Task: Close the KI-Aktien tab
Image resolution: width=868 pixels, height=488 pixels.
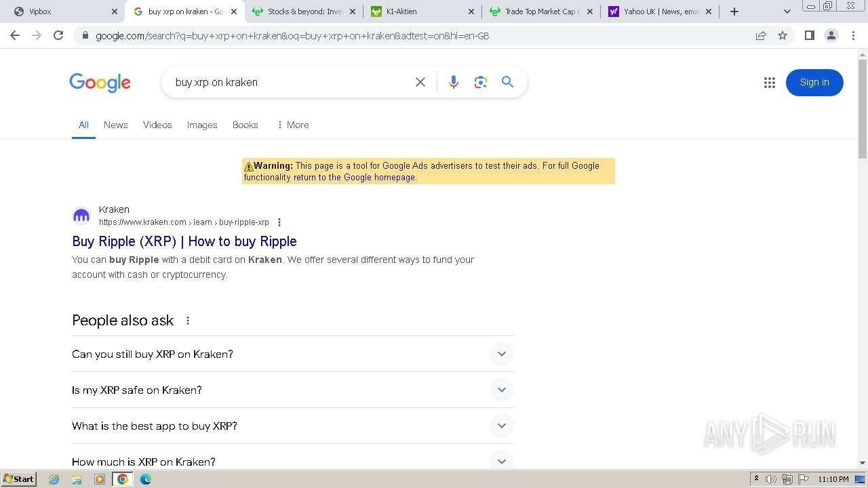Action: click(x=471, y=12)
